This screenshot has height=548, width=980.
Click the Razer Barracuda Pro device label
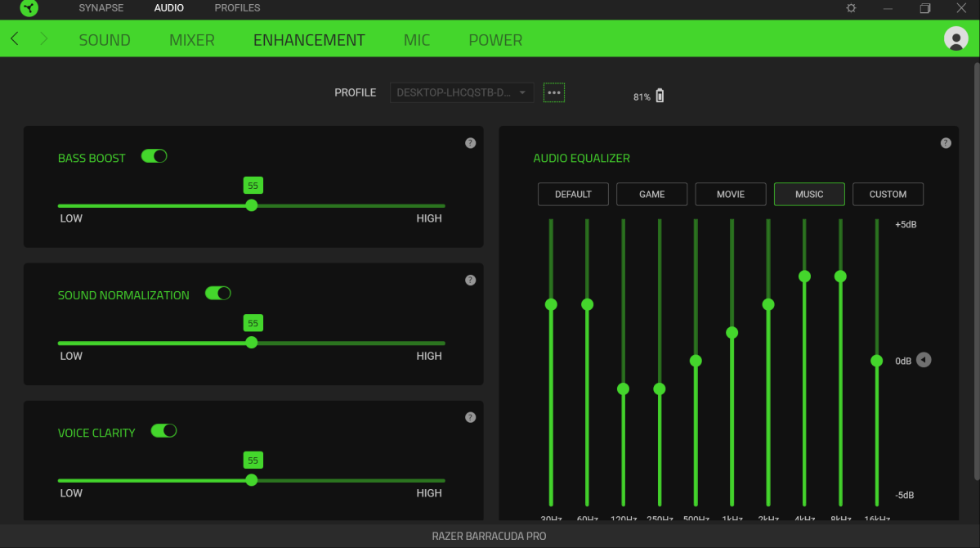click(x=490, y=536)
